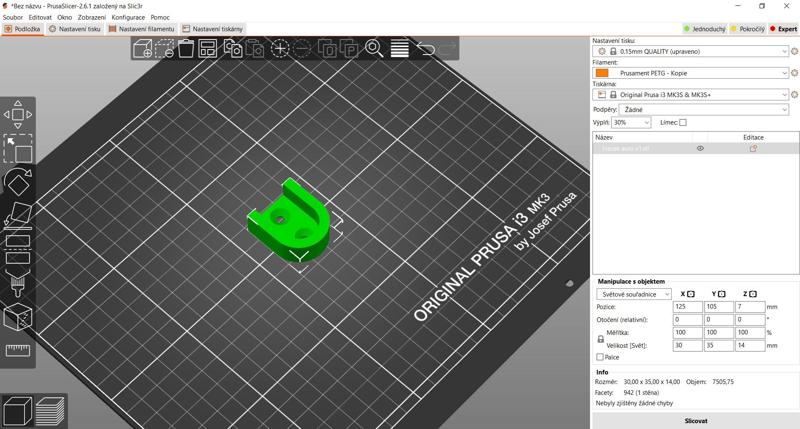Hide the object using the eye icon
The image size is (800, 429).
point(700,148)
